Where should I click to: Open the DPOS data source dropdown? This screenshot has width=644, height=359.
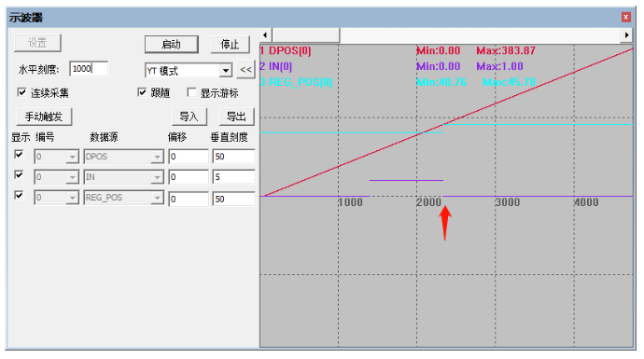tap(157, 157)
